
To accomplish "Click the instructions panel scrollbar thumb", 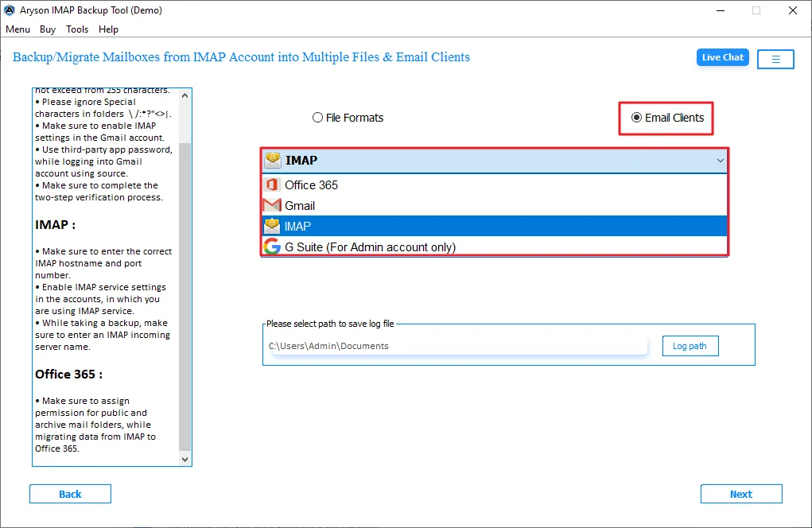I will pos(185,296).
